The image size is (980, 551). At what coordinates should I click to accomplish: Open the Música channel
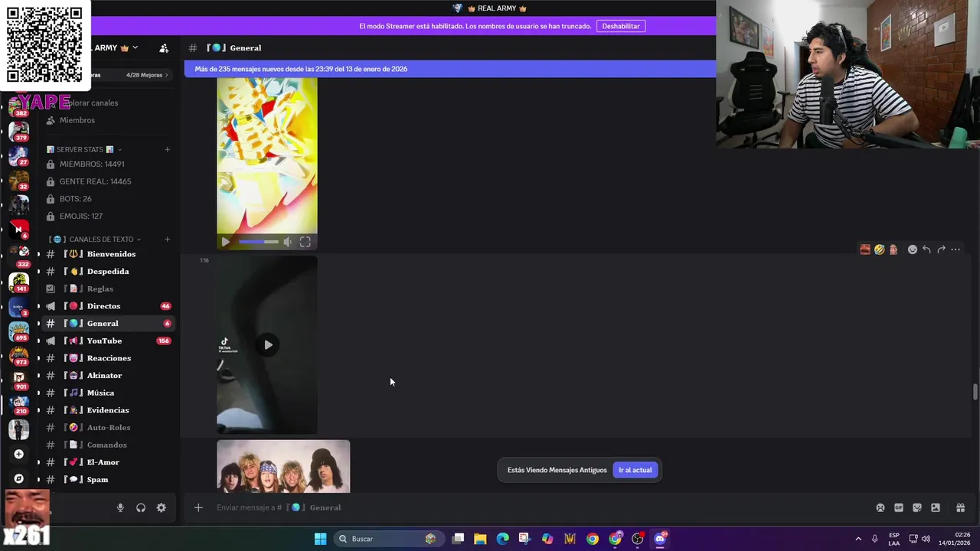(108, 393)
